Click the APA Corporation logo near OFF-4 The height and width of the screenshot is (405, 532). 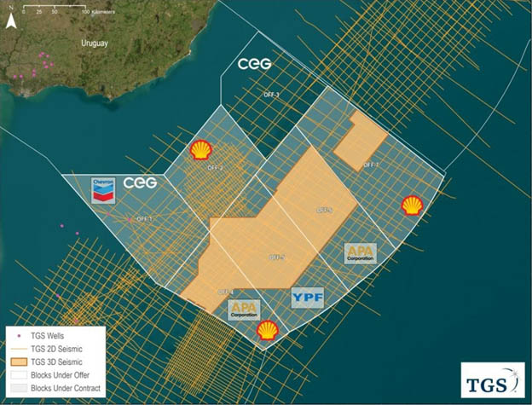[244, 310]
